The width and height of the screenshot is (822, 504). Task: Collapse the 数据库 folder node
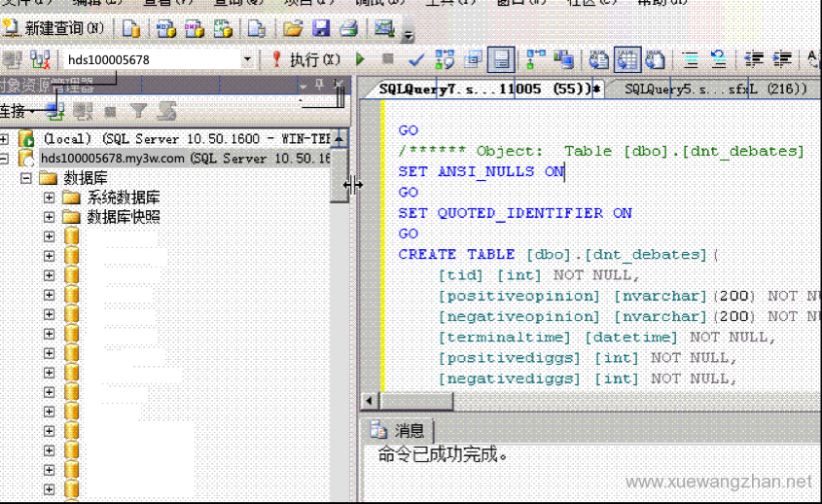tap(26, 178)
